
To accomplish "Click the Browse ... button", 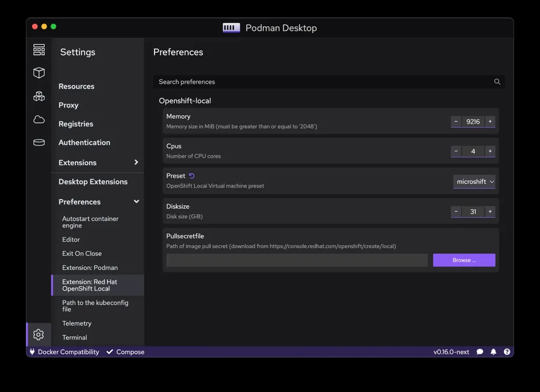I will 464,260.
